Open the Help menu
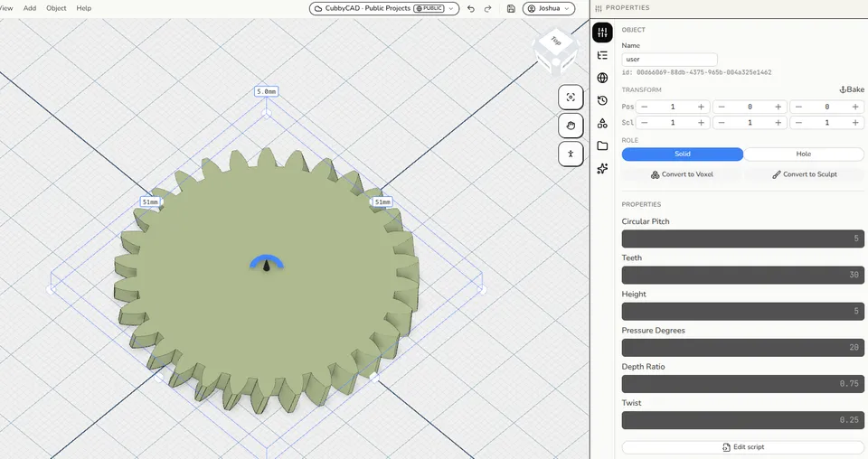This screenshot has height=459, width=868. 84,8
